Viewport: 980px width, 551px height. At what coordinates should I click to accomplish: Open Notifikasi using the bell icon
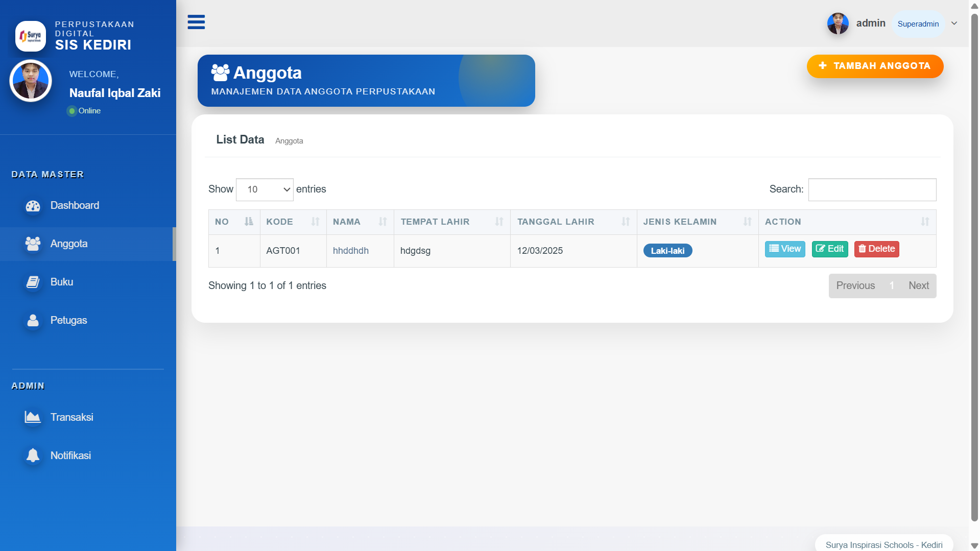coord(33,455)
